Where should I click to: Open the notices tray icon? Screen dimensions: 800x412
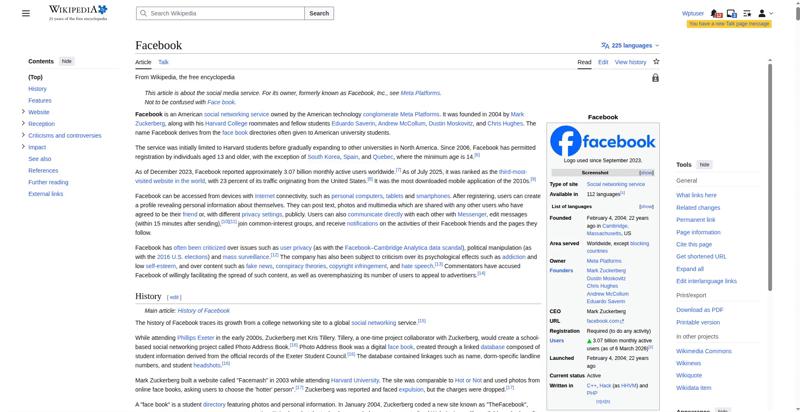731,13
